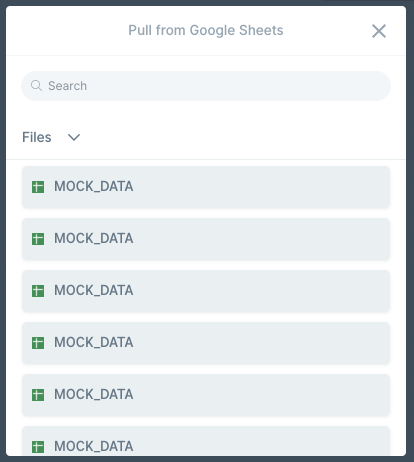The image size is (414, 462).
Task: Pick the fourth MOCK_DATA spreadsheet
Action: coord(206,343)
